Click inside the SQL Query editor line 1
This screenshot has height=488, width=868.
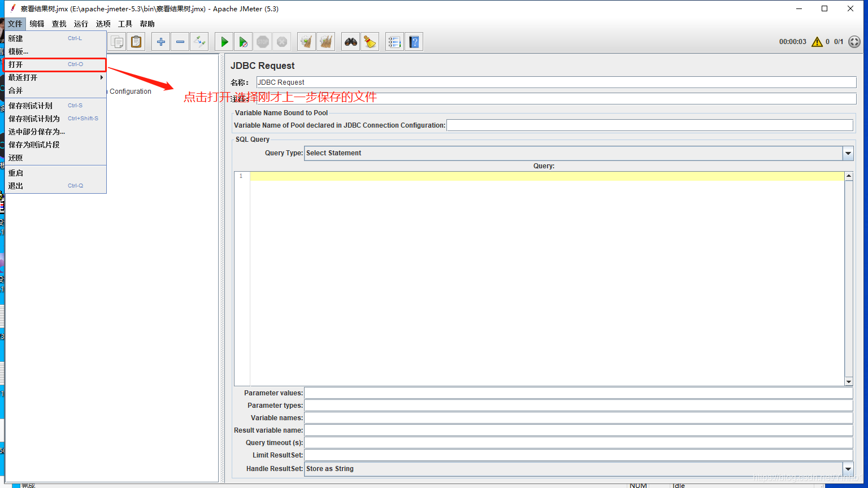pos(547,176)
